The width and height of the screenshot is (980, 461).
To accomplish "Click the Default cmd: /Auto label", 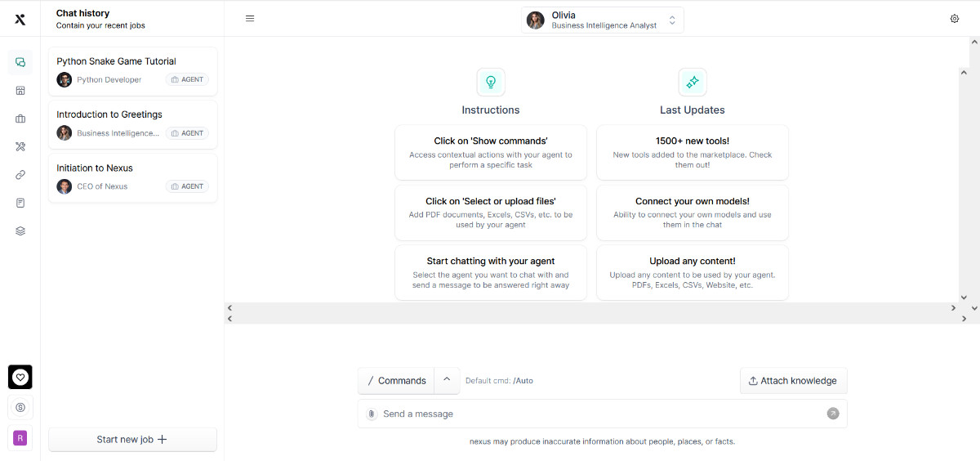I will (499, 381).
